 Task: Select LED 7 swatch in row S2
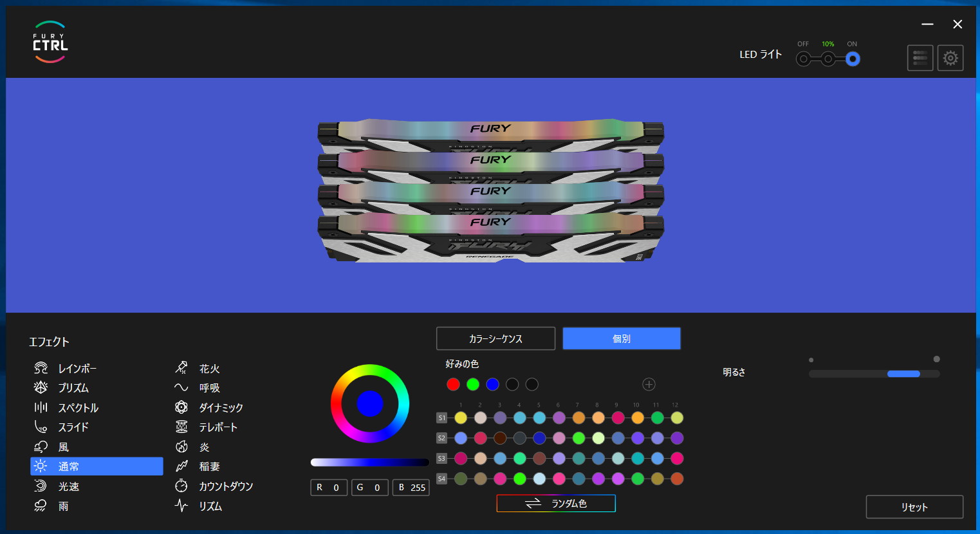[x=578, y=438]
